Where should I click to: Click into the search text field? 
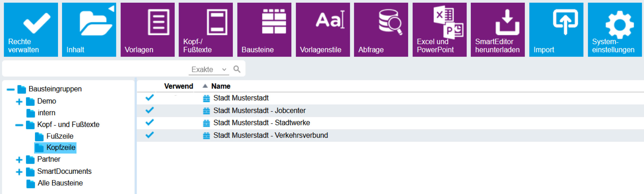click(96, 69)
